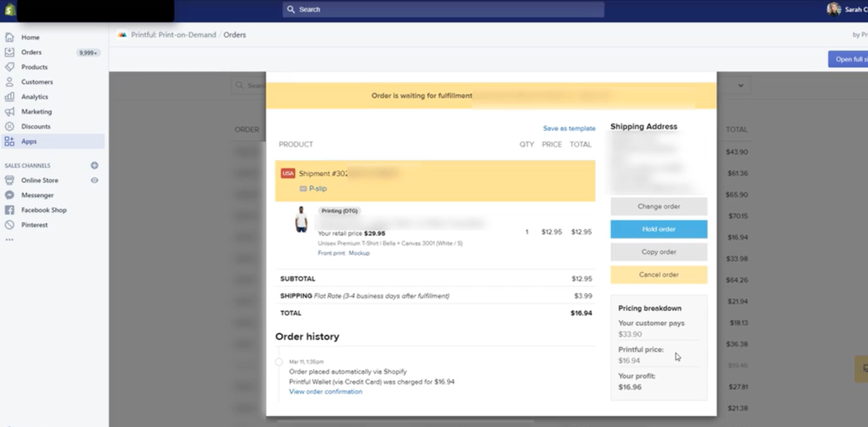
Task: Open the dropdown chevron behind the modal
Action: point(741,86)
